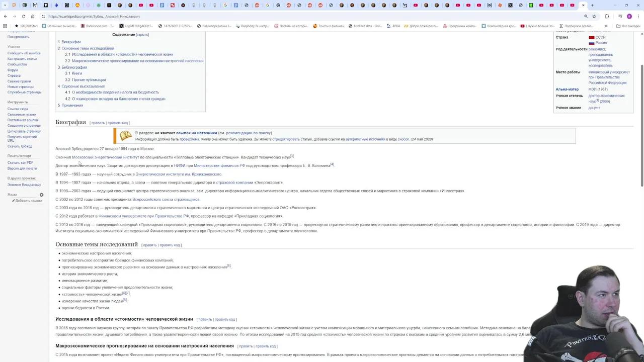Click the page vertical scrollbar
The height and width of the screenshot is (362, 644).
tap(641, 126)
